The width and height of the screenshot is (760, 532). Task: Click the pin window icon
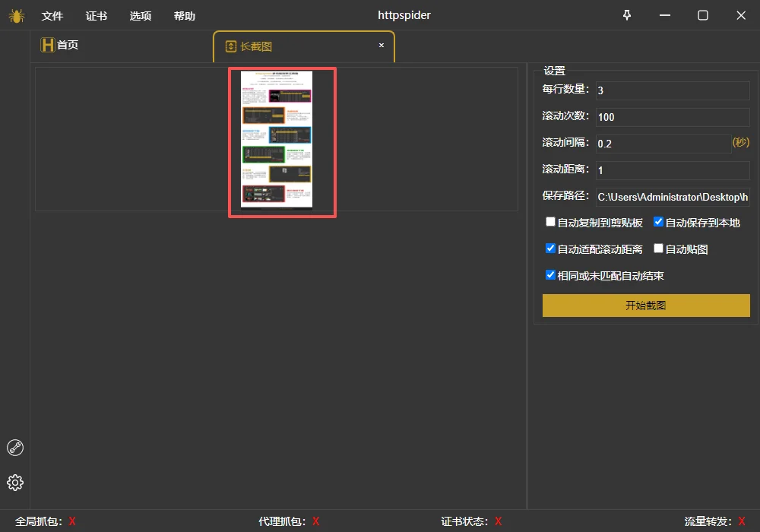627,15
